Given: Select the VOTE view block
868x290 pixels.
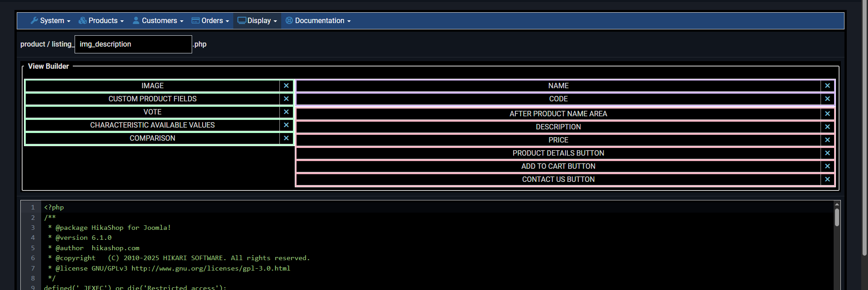Looking at the screenshot, I should click(152, 112).
